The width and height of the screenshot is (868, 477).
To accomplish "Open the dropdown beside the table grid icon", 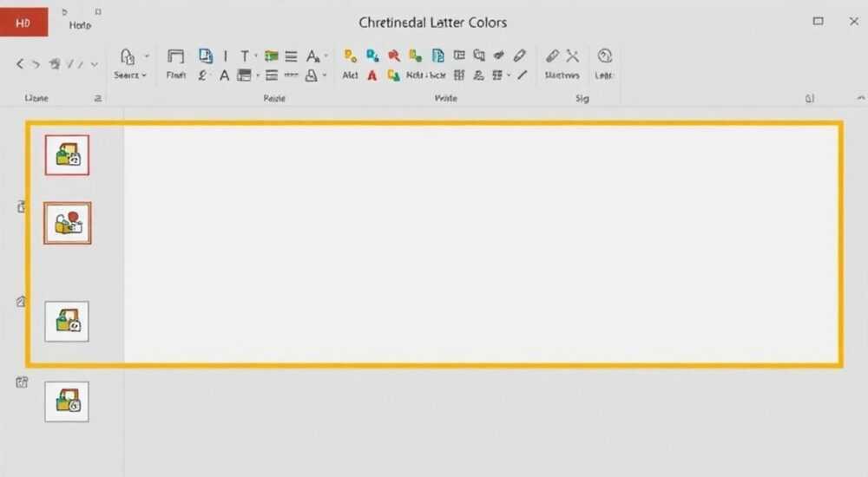I will (x=509, y=75).
